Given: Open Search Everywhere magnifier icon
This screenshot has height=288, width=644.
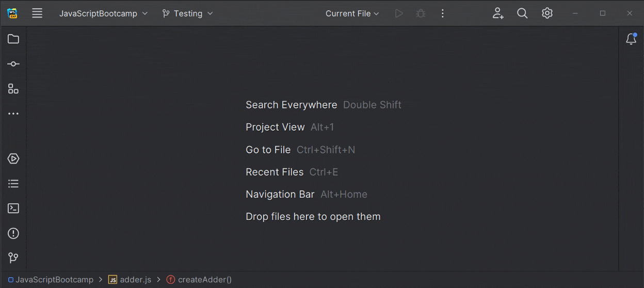Looking at the screenshot, I should point(522,13).
